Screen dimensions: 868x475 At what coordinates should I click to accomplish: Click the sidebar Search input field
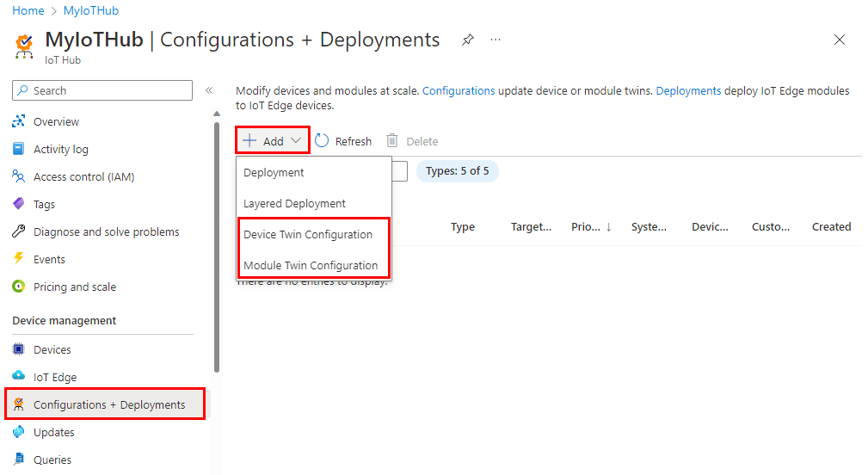tap(102, 90)
